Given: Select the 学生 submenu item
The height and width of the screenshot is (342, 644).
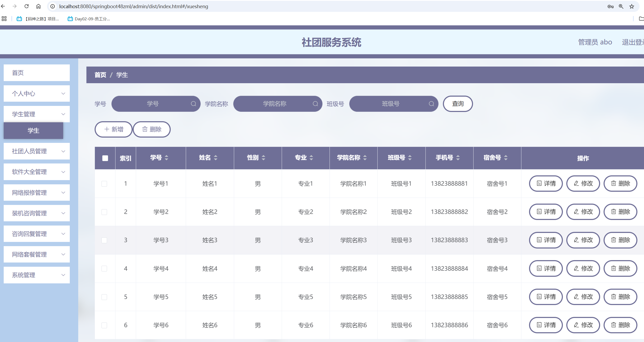Looking at the screenshot, I should click(x=34, y=130).
